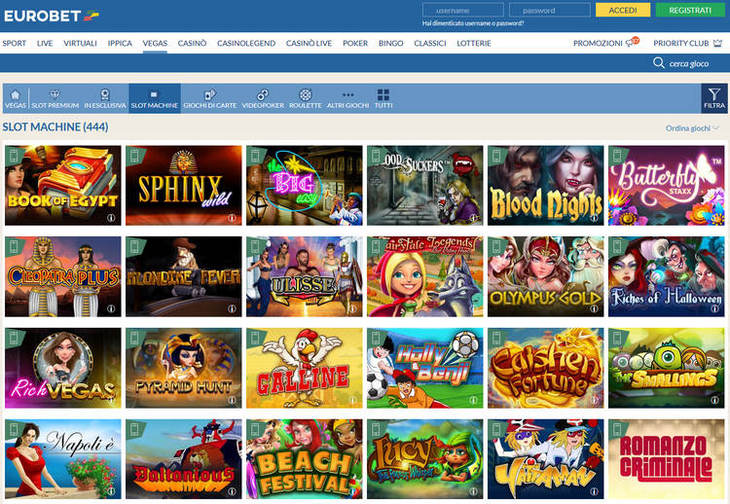Select the Slot Premium diamond icon

tap(55, 94)
